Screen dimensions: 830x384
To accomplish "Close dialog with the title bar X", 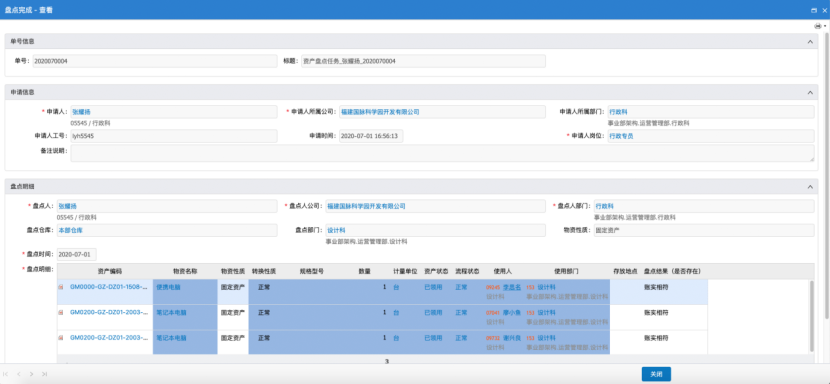I will pyautogui.click(x=824, y=10).
